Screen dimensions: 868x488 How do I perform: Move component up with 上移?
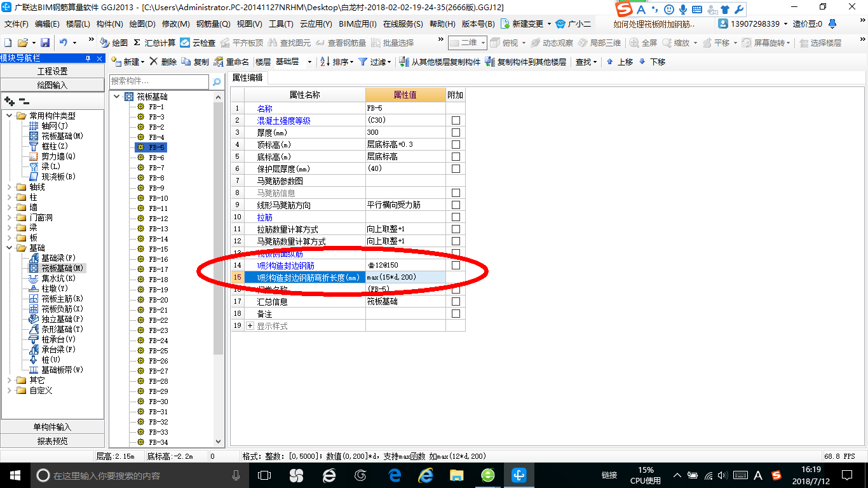coord(620,62)
